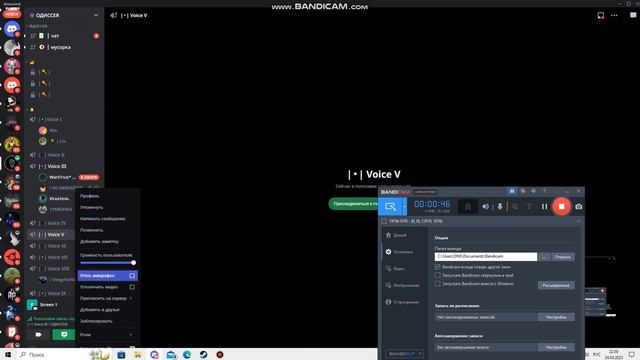Select 'Упомянуть' in context menu
The width and height of the screenshot is (640, 360).
(x=107, y=207)
